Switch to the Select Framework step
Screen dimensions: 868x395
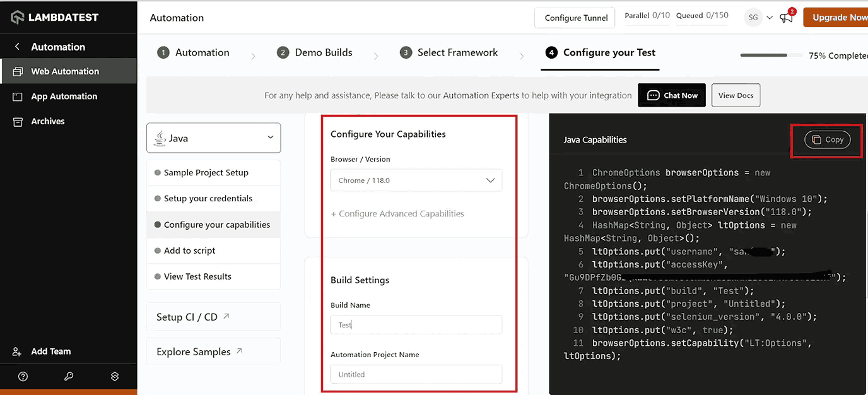click(449, 52)
